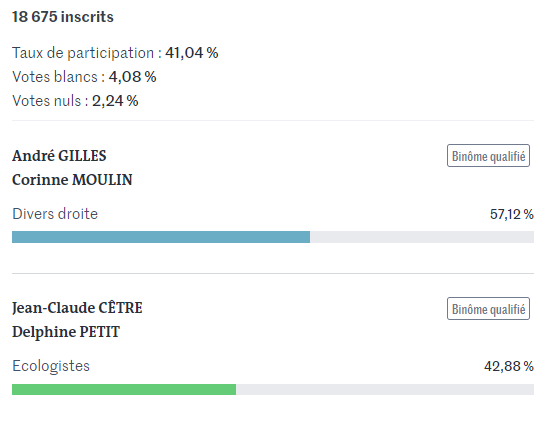Click the Divers droite party label
The height and width of the screenshot is (423, 556).
55,214
